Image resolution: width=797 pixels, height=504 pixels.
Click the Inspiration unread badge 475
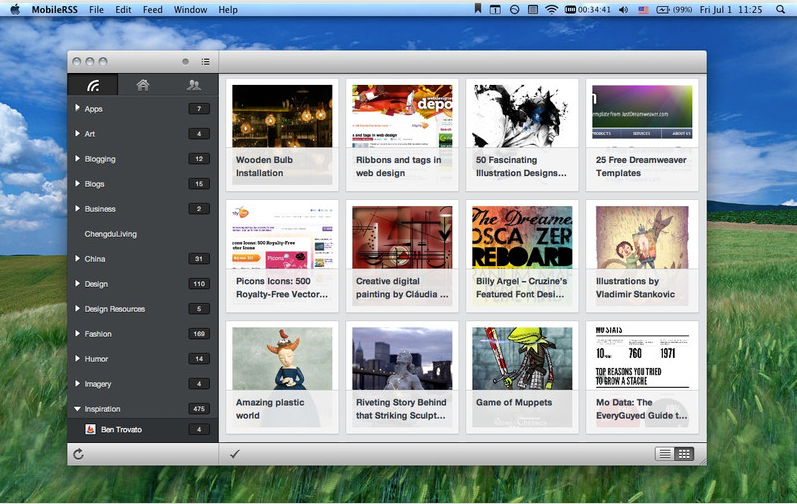(x=199, y=408)
